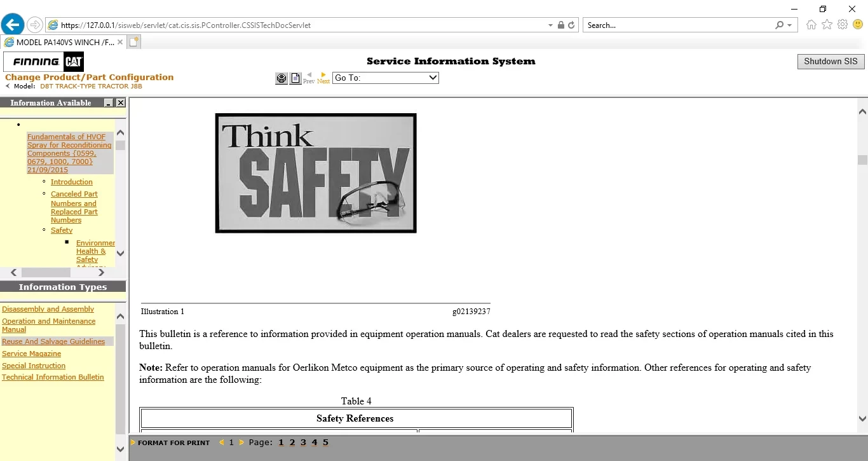Click in the browser Search field
868x461 pixels.
[677, 25]
